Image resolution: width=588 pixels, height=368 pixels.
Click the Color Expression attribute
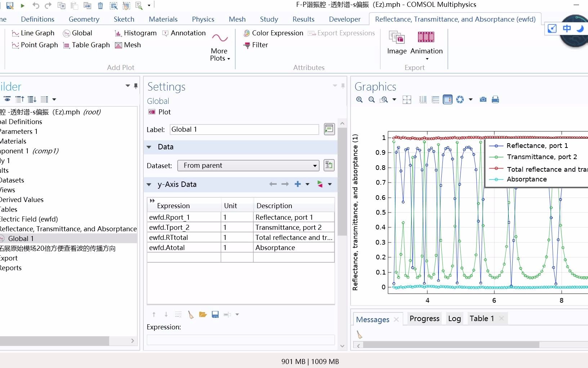(x=273, y=33)
